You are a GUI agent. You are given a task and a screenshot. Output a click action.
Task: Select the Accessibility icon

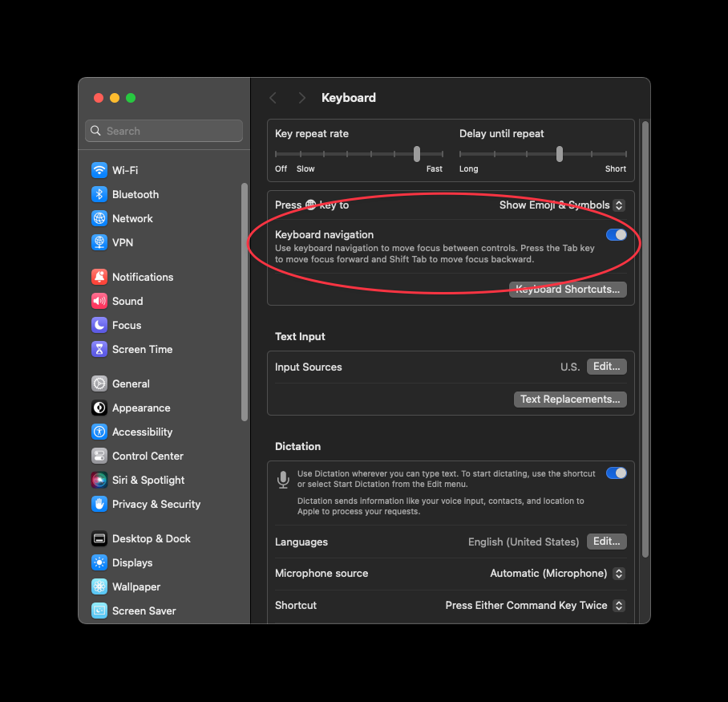(x=99, y=432)
